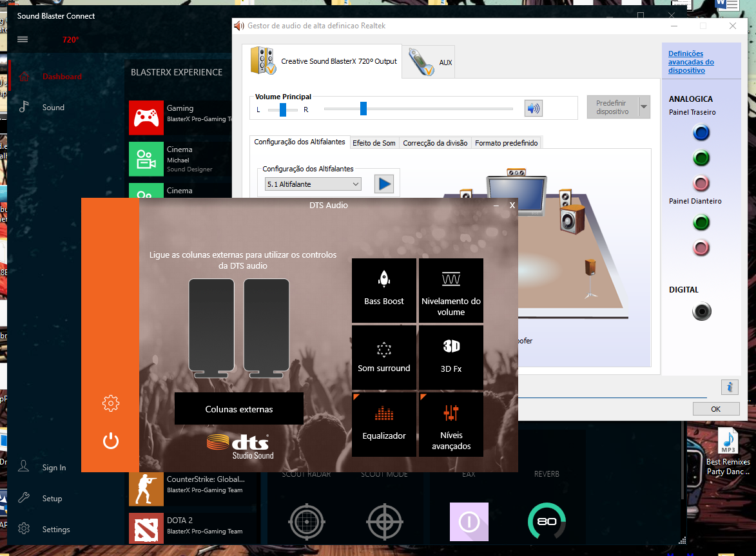This screenshot has height=556, width=756.
Task: Open Dashboard in Sound Blaster Connect sidebar
Action: point(62,76)
